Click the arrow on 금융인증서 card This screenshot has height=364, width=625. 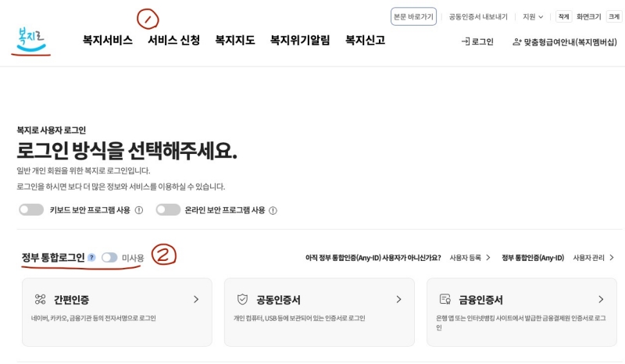pyautogui.click(x=601, y=299)
